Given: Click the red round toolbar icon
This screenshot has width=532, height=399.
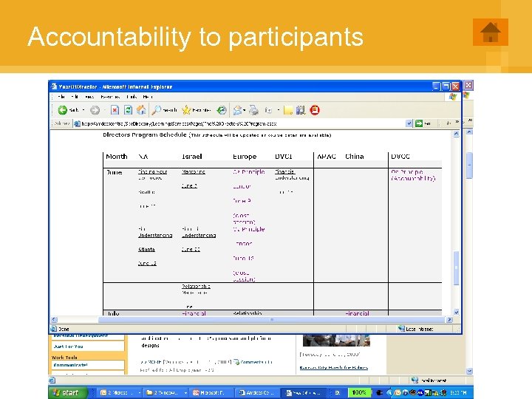Looking at the screenshot, I should (x=315, y=110).
